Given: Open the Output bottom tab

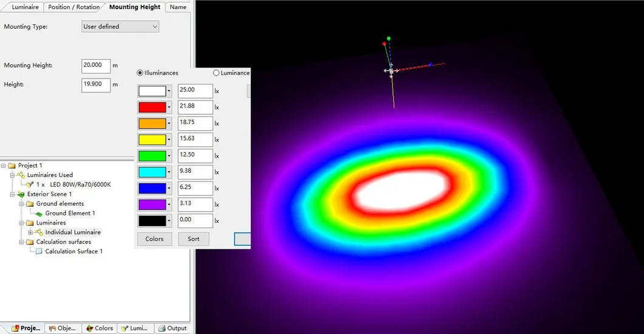Looking at the screenshot, I should 173,329.
